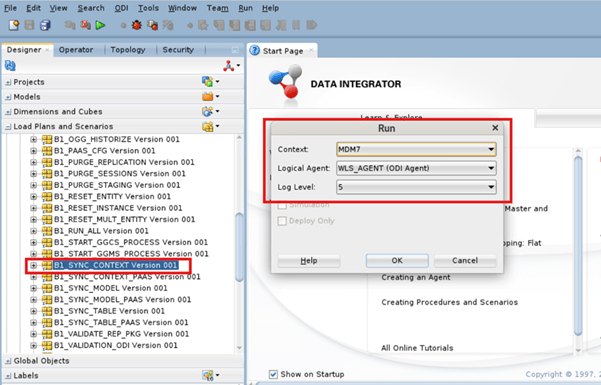The image size is (601, 385).
Task: Uncheck Show on Startup checkbox
Action: [x=273, y=374]
